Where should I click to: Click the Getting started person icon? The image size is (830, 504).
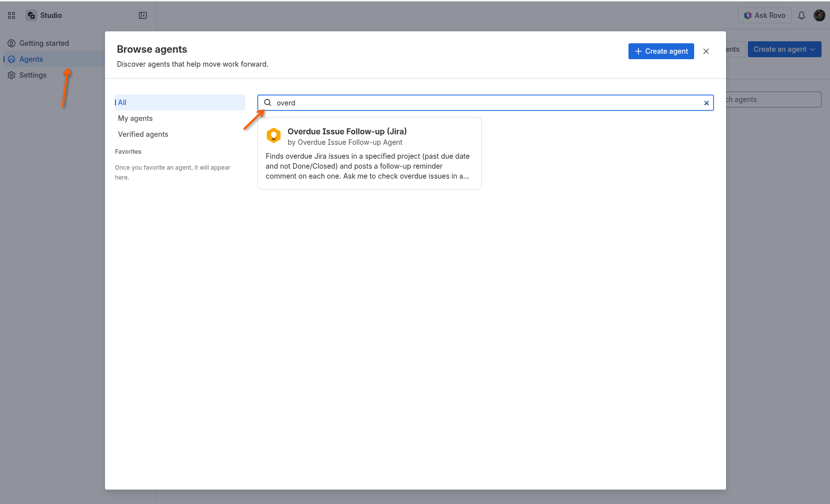11,43
